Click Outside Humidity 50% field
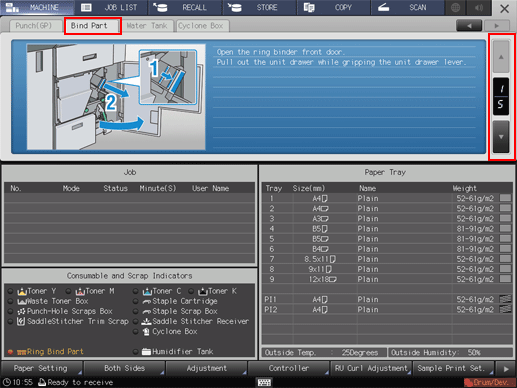Viewport: 517px width, 388px height. point(451,353)
